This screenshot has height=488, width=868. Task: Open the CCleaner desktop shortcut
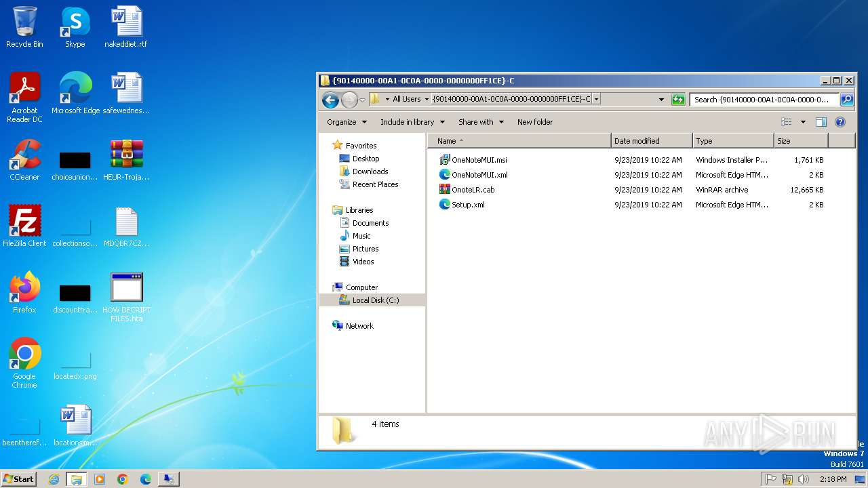(24, 160)
